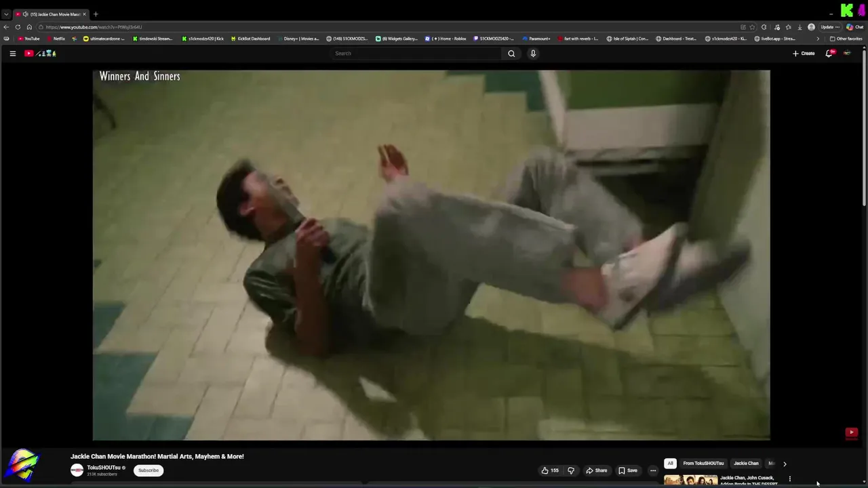Screen dimensions: 868x488
Task: Like the video with thumbs up
Action: 549,470
